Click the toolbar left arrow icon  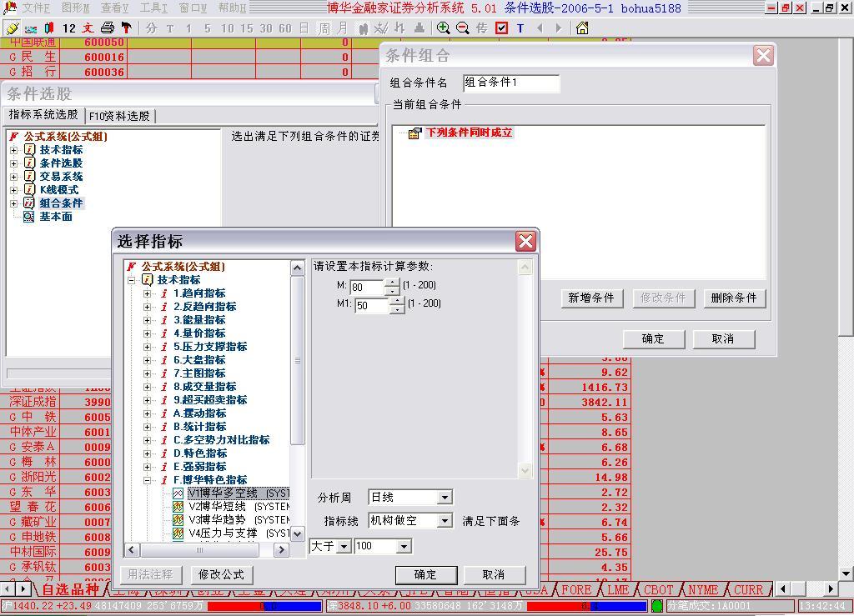pos(540,28)
